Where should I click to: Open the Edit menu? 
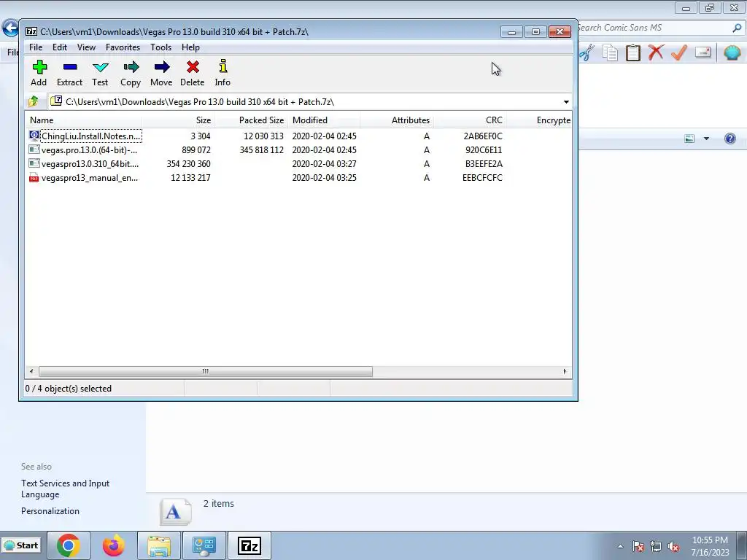tap(60, 47)
